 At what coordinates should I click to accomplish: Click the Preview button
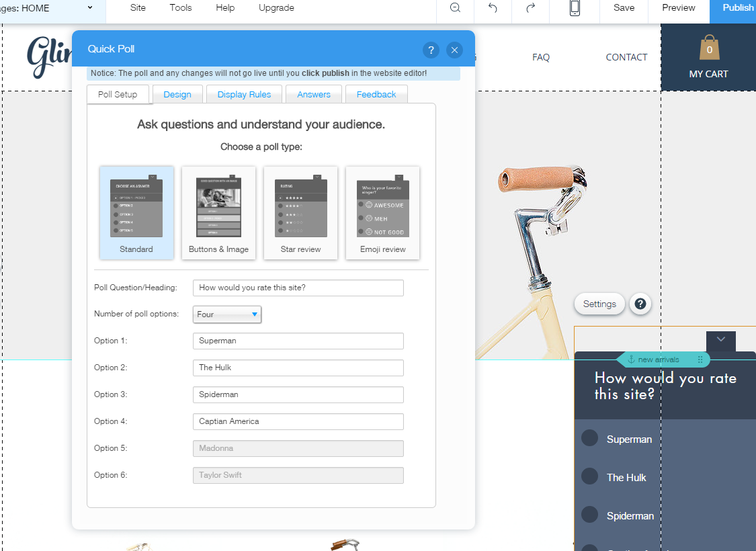678,7
